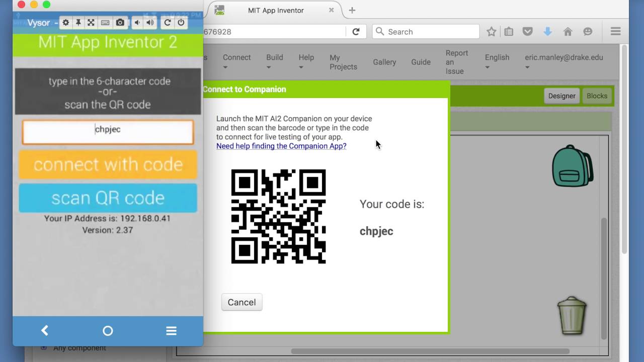Click the Any component item in Blocks palette
644x362 pixels.
tap(79, 348)
